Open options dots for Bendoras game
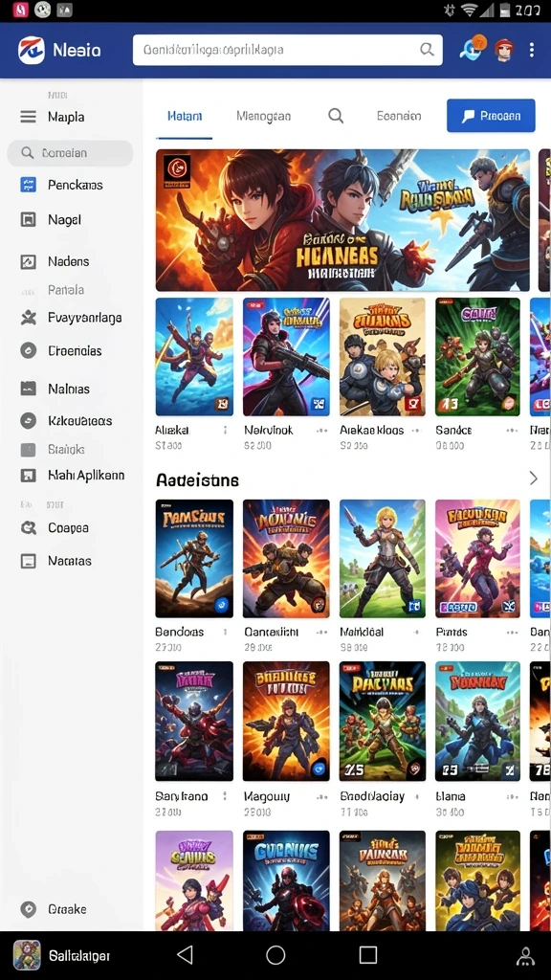This screenshot has width=551, height=980. (x=225, y=632)
